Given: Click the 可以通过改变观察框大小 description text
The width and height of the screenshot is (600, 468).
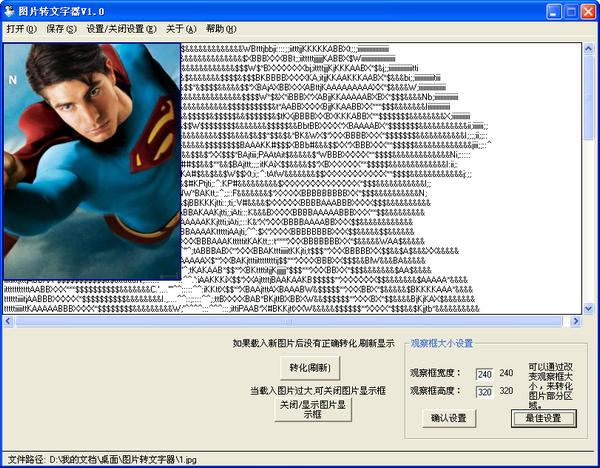Looking at the screenshot, I should (551, 386).
